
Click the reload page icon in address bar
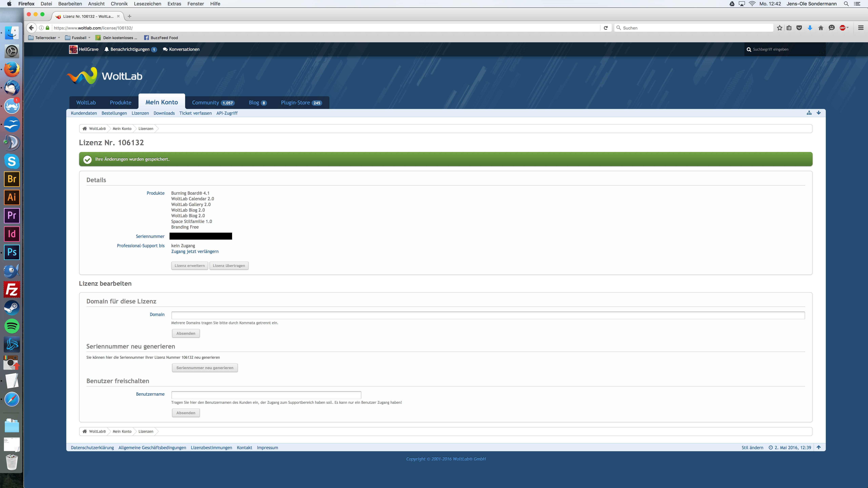(x=606, y=28)
